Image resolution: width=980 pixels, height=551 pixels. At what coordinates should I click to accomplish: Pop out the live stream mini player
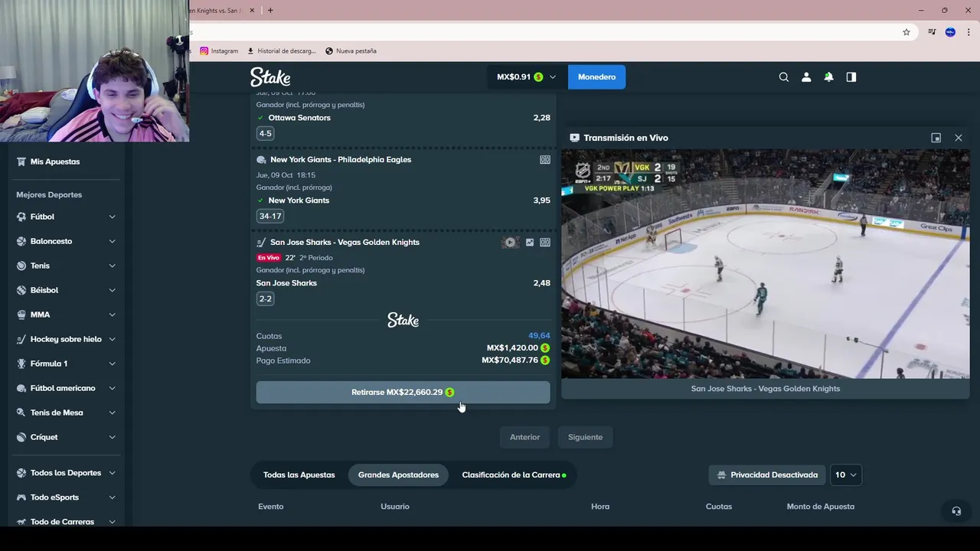[x=936, y=138]
